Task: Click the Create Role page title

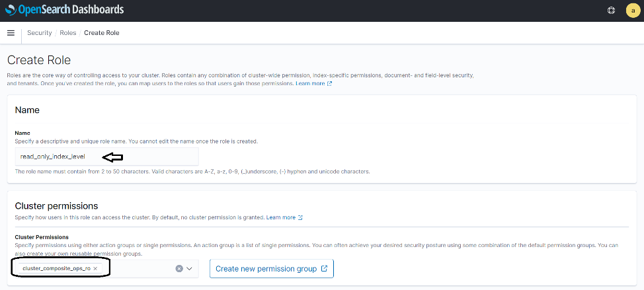Action: click(x=39, y=60)
